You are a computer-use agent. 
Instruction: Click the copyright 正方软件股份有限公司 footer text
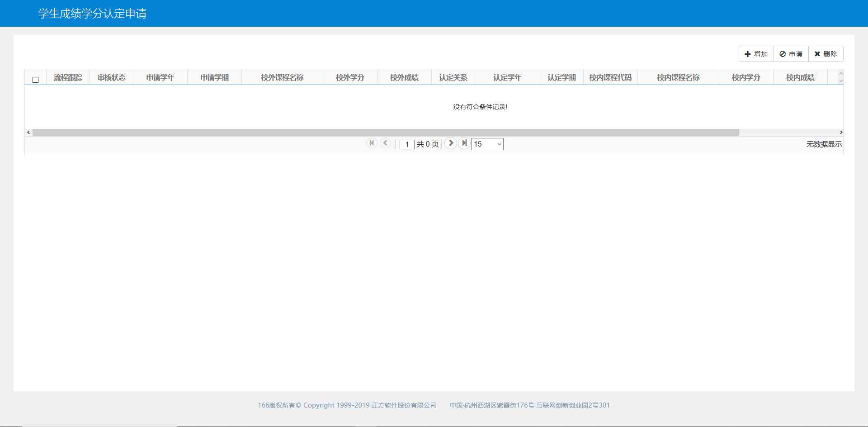pos(347,405)
